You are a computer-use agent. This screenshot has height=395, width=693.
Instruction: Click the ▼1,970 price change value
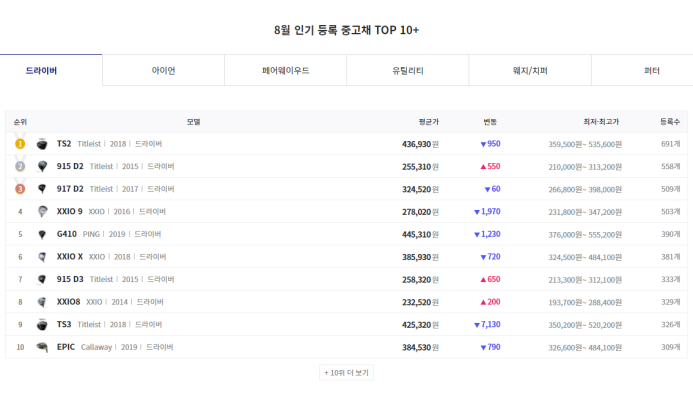[487, 211]
